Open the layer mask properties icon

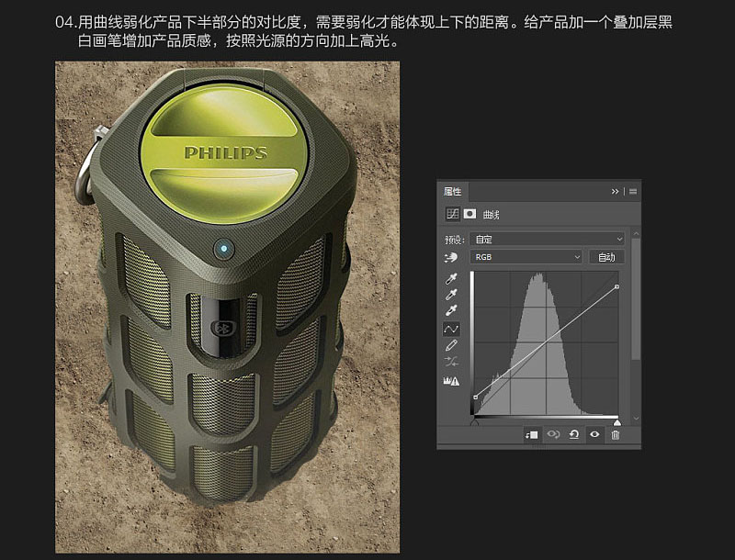tap(469, 214)
